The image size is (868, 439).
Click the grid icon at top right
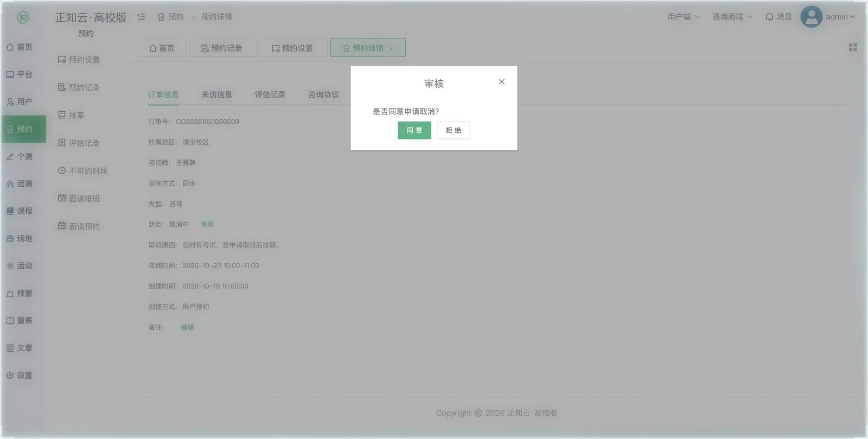pyautogui.click(x=853, y=48)
